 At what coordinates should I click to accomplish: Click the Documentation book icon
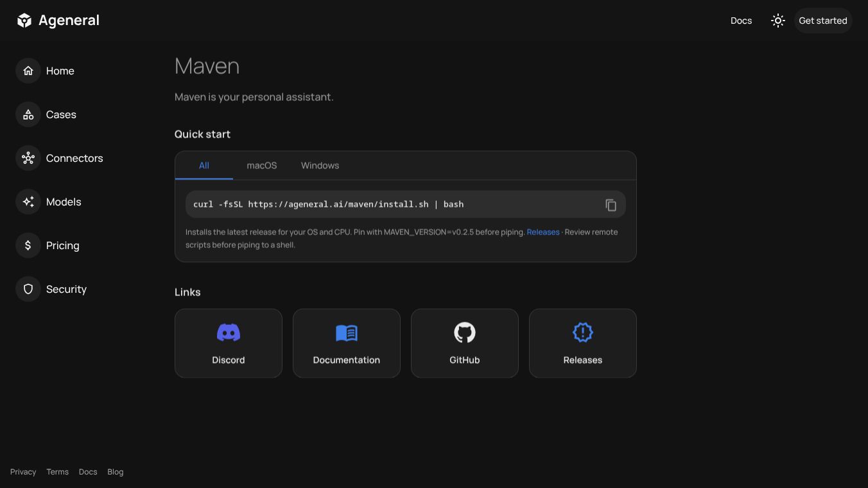pyautogui.click(x=347, y=333)
